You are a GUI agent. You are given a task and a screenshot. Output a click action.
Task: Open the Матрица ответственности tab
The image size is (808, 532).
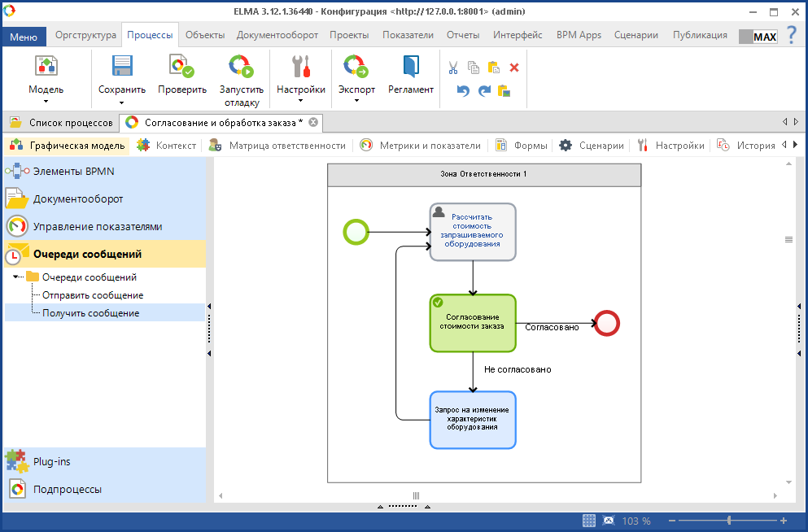point(277,146)
